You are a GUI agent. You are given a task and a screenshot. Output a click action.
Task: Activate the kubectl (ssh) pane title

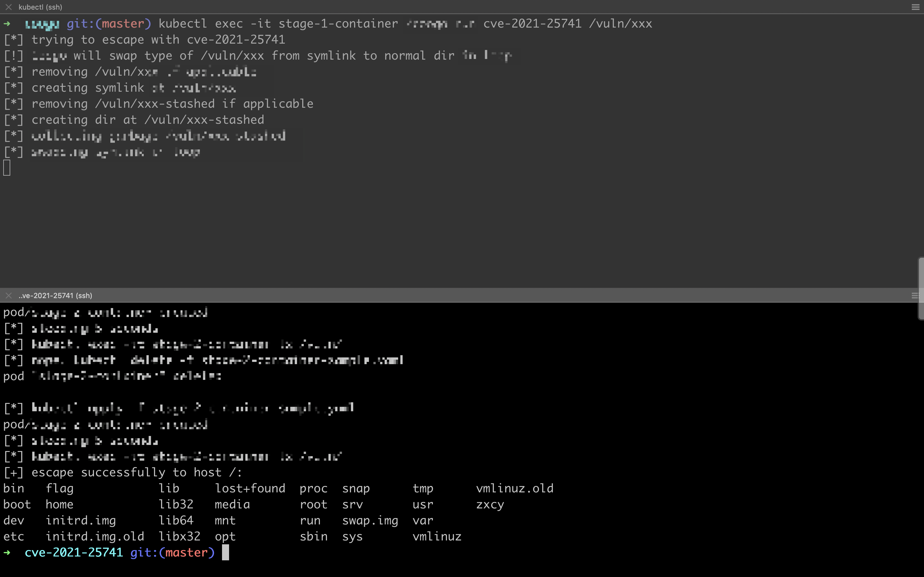pos(40,7)
